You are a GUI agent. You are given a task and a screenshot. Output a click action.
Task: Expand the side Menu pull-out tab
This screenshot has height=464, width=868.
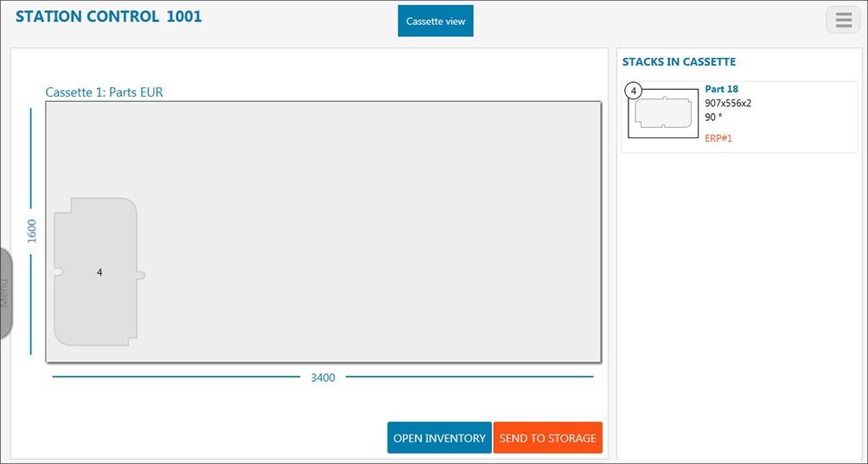click(5, 293)
